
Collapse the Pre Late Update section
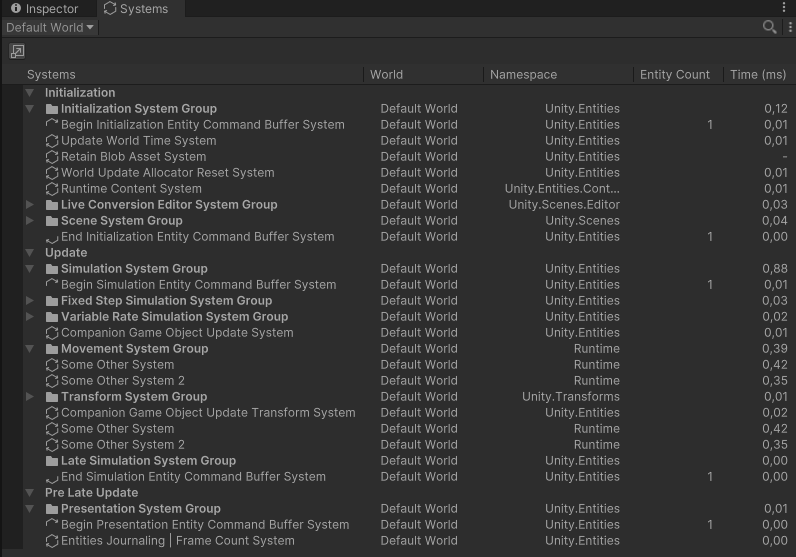(30, 493)
